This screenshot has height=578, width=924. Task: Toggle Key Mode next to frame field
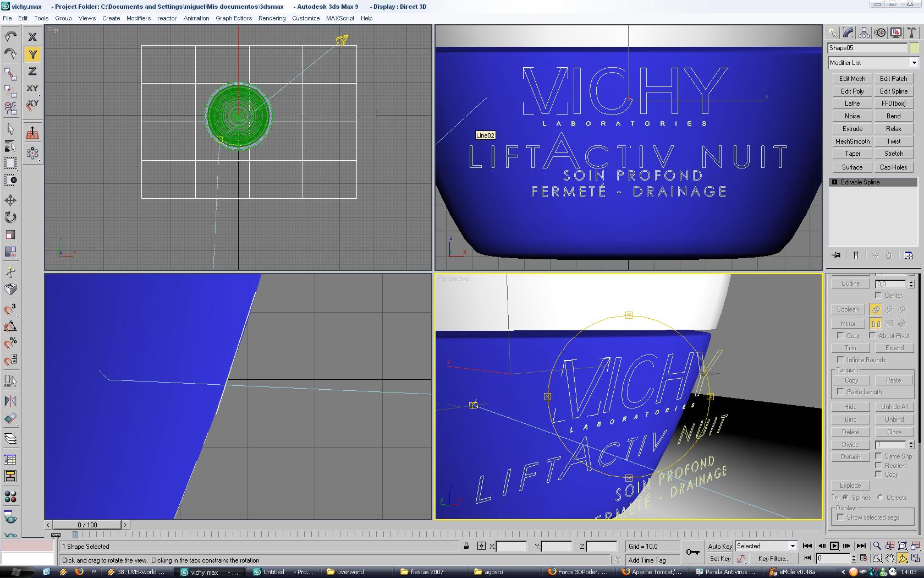(807, 558)
